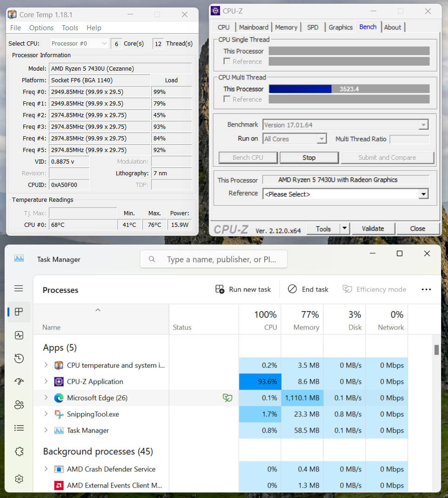Screen dimensions: 448x498
Task: Expand the CPU temperature and system info row
Action: click(x=46, y=365)
